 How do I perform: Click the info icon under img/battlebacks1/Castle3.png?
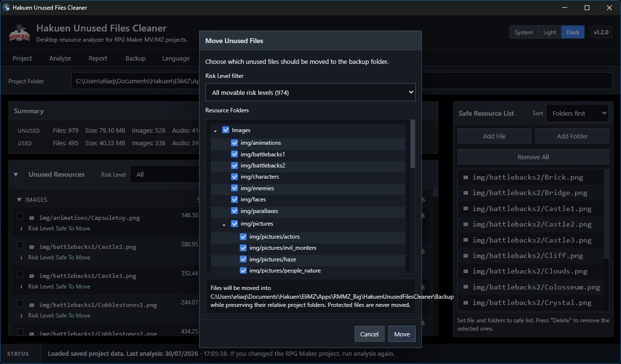point(21,287)
